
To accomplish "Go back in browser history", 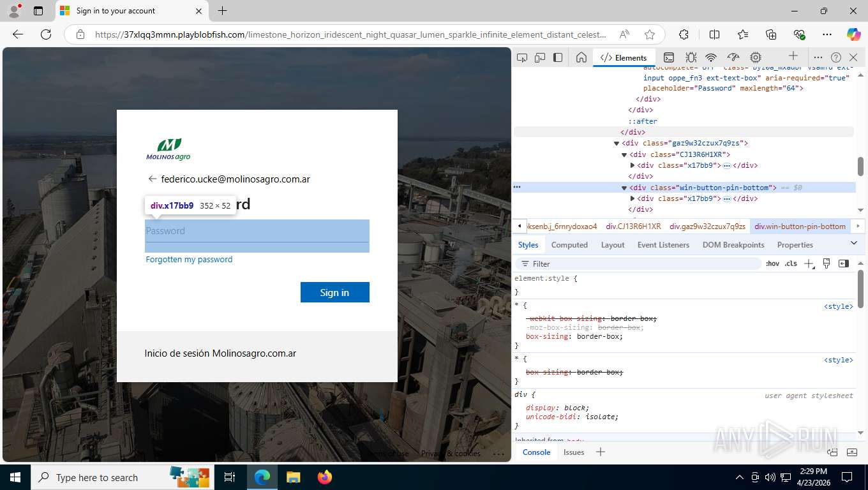I will (18, 34).
